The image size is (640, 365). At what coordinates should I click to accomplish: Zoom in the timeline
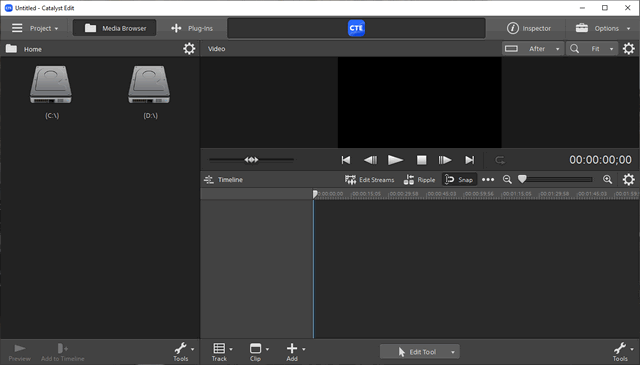pos(607,180)
